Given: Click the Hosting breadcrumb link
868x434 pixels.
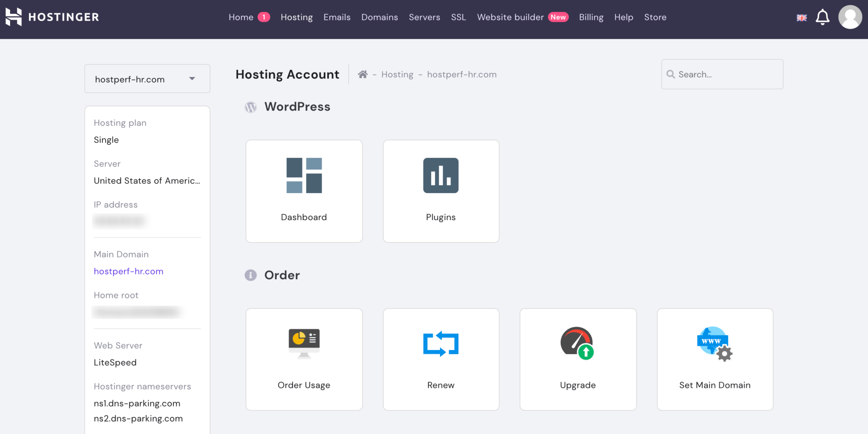Looking at the screenshot, I should pos(397,75).
